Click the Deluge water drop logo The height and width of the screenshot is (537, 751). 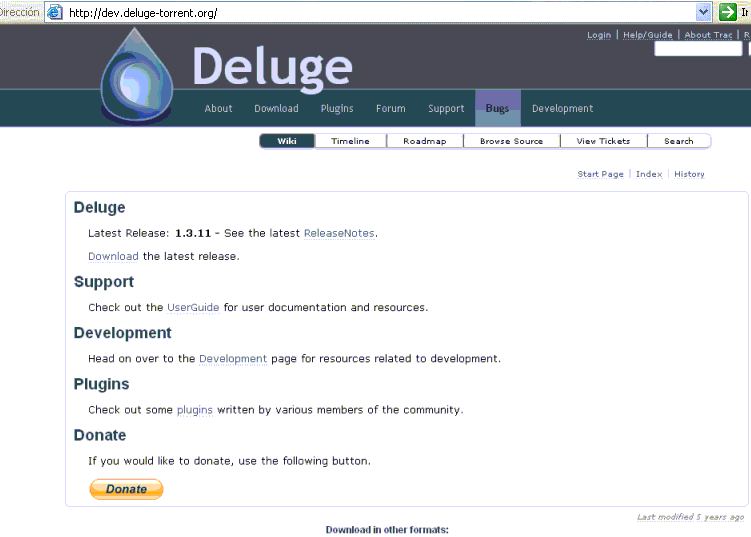point(137,76)
